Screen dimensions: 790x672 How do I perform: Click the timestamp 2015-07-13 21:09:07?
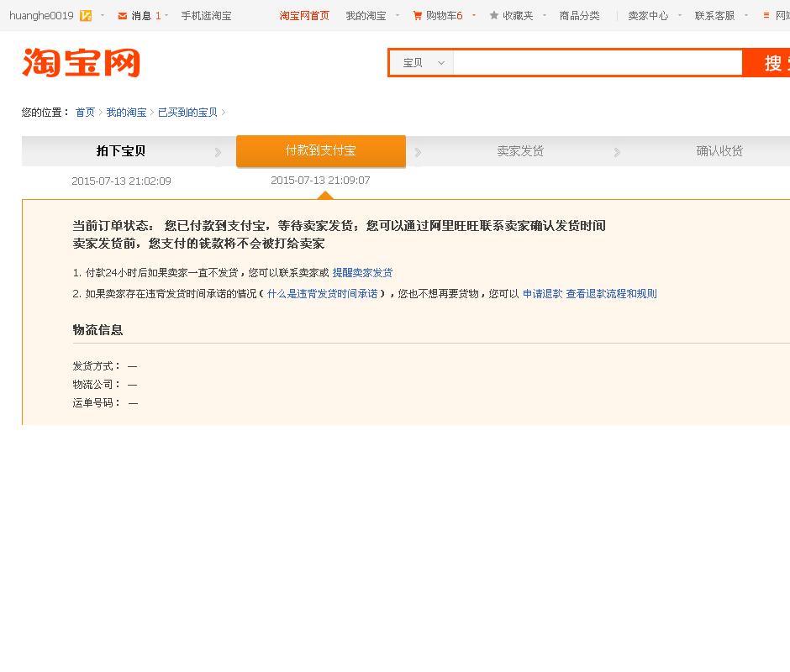tap(320, 181)
